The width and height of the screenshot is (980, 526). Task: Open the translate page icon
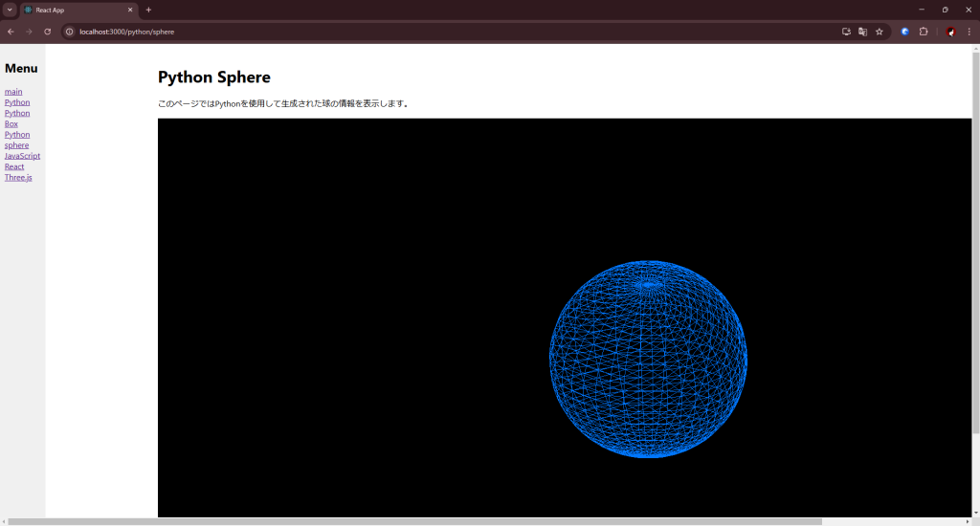tap(862, 32)
